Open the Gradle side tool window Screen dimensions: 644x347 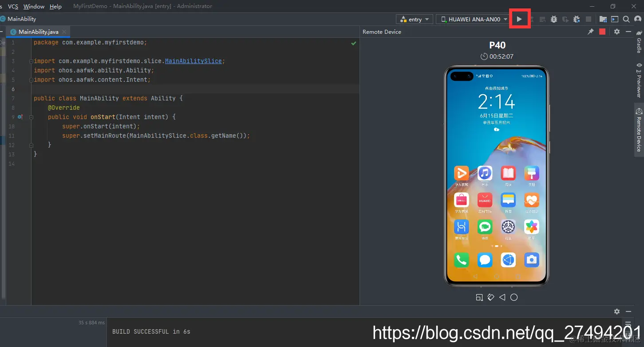(639, 42)
